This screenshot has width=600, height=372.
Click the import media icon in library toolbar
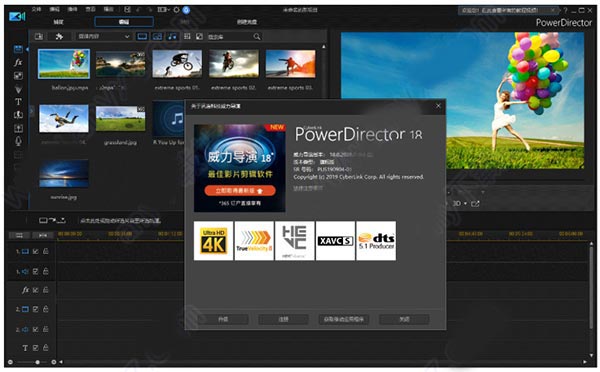[x=39, y=36]
